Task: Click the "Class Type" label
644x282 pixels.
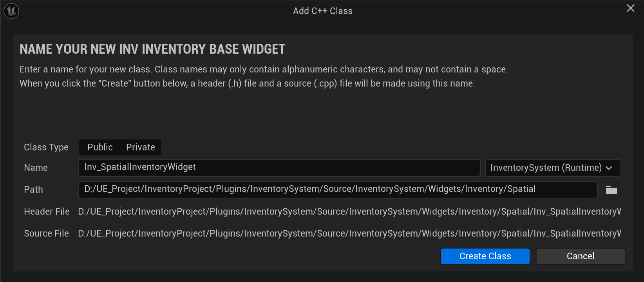Action: (46, 147)
